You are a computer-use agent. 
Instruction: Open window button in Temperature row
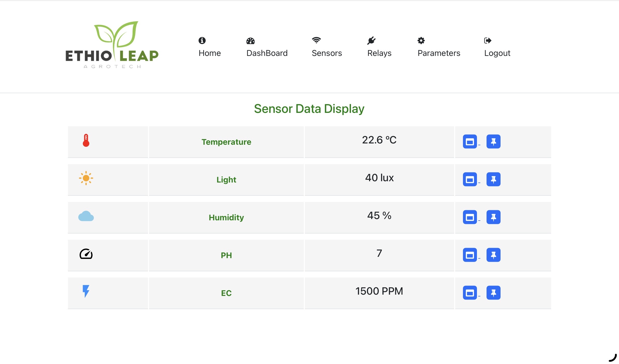pyautogui.click(x=470, y=141)
